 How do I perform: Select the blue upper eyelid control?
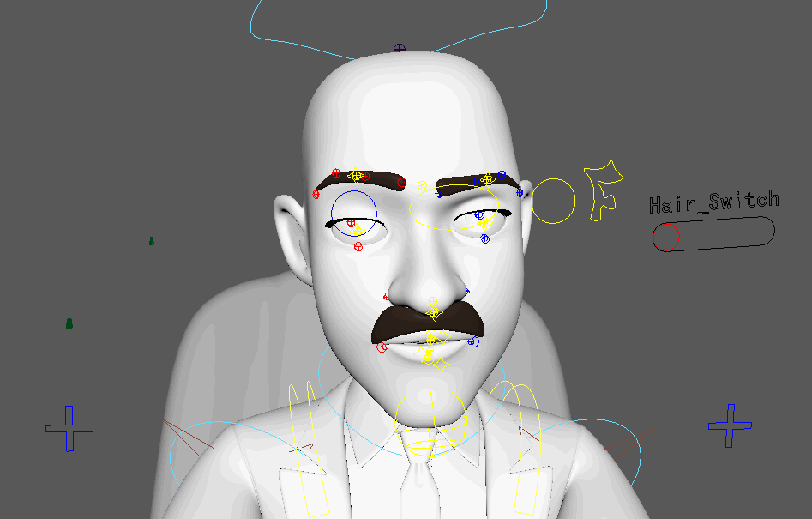(479, 215)
